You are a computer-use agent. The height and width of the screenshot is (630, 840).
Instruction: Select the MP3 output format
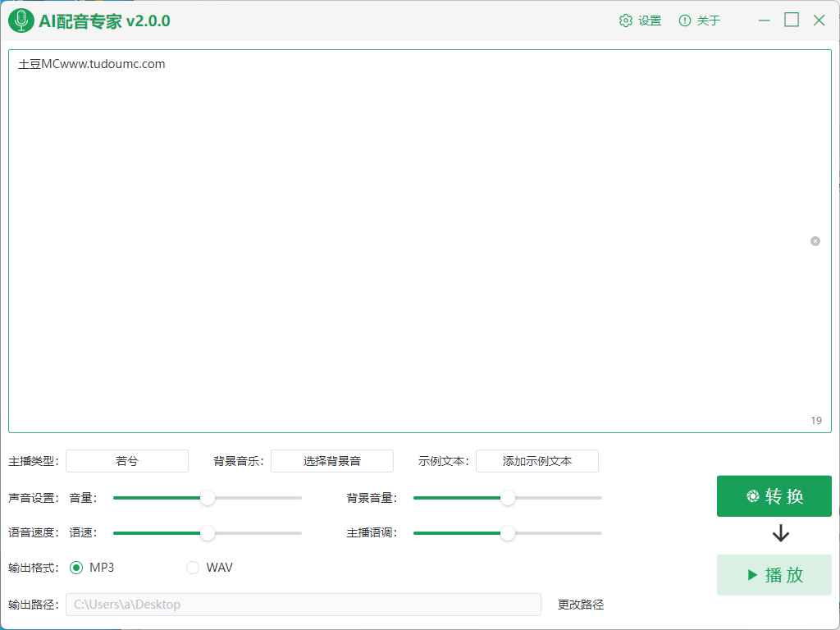click(77, 567)
